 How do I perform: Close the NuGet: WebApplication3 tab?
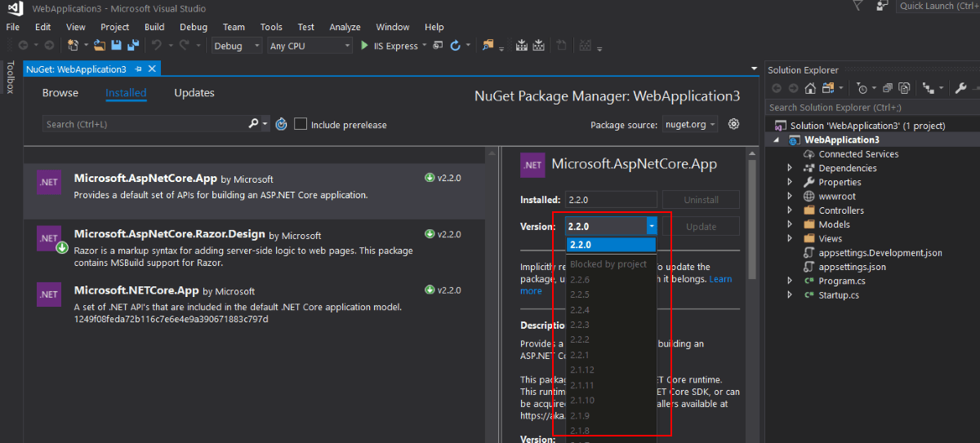point(152,69)
